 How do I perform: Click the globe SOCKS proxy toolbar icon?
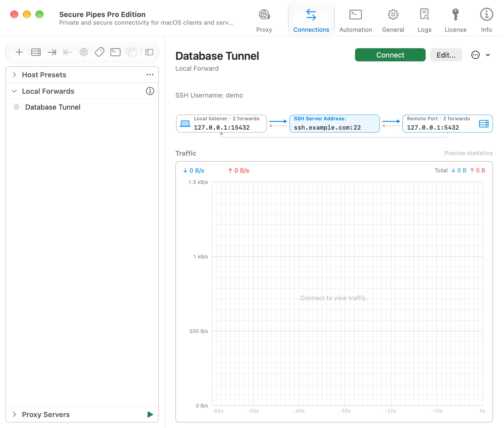(84, 52)
